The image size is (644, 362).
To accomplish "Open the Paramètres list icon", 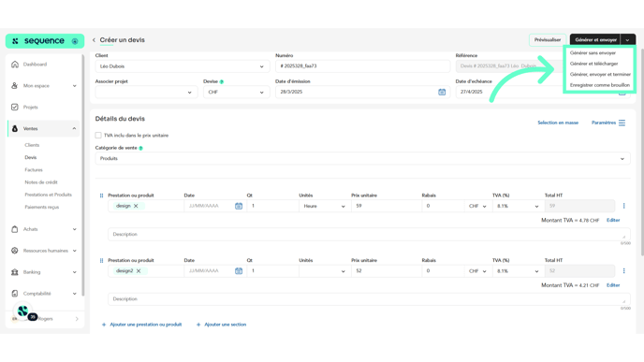I will coord(622,123).
